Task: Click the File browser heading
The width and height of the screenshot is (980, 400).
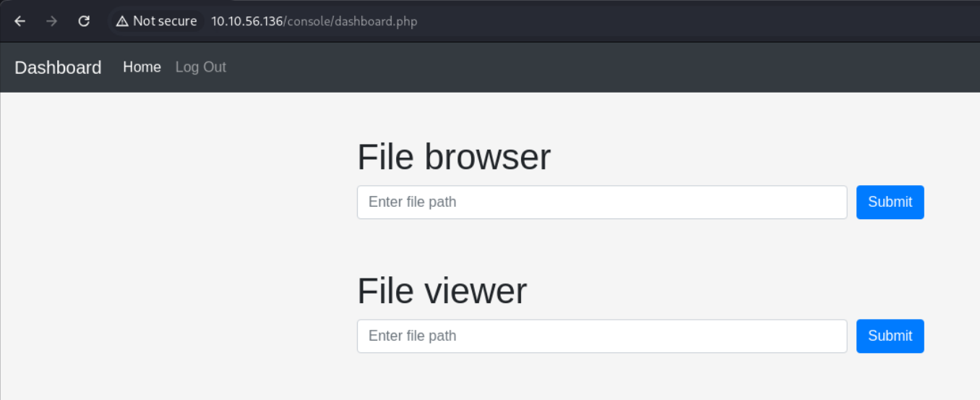Action: 454,157
